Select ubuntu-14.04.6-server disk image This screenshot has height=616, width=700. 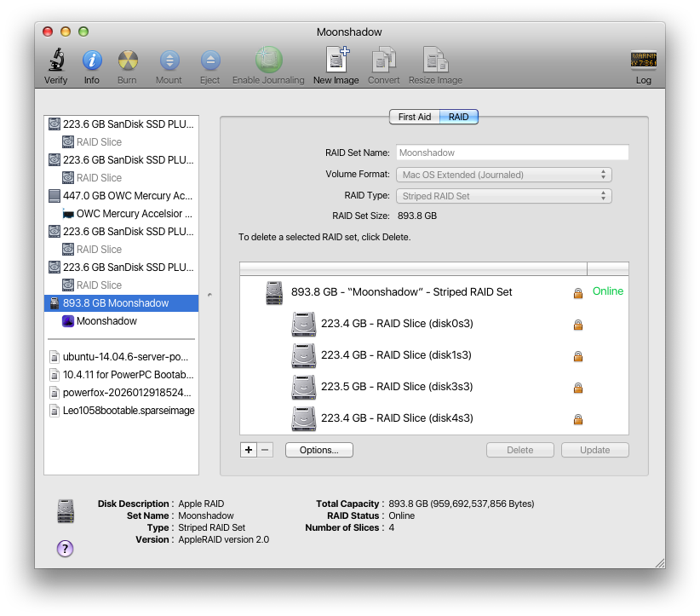[x=124, y=357]
